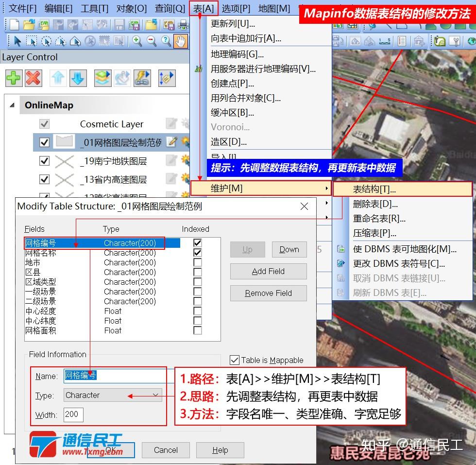The height and width of the screenshot is (465, 476).
Task: Select the 网格面积 field row
Action: [x=102, y=330]
